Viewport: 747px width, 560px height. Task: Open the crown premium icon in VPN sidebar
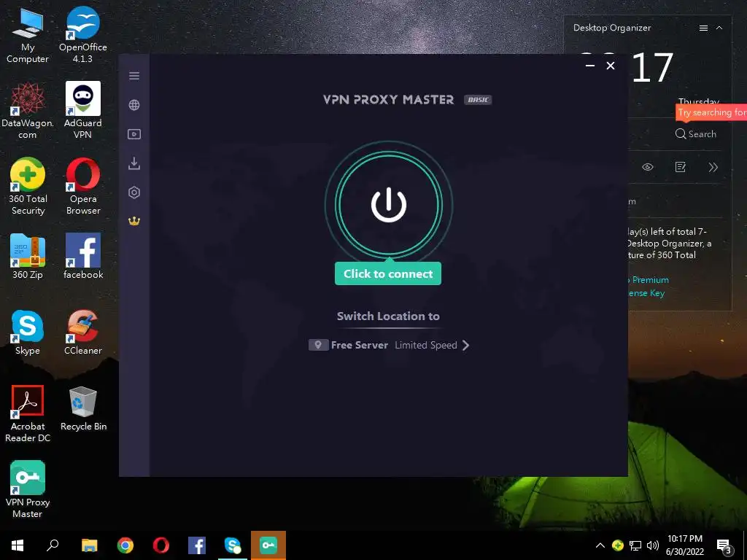tap(134, 221)
